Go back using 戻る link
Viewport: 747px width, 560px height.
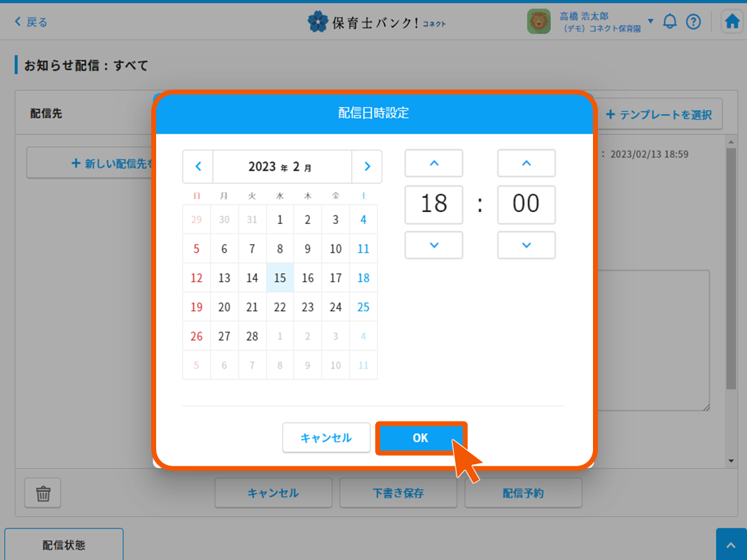(32, 22)
